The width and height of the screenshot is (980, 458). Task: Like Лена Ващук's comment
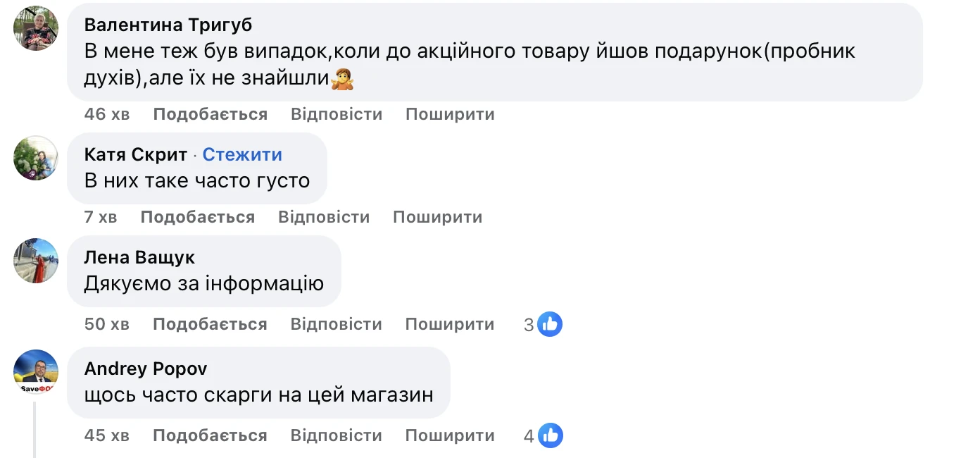click(210, 324)
